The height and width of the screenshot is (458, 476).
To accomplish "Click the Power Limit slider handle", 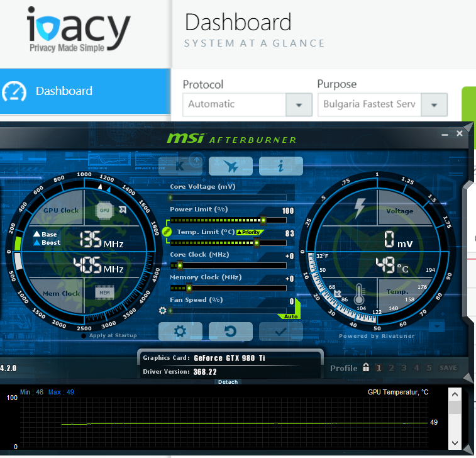I will point(263,220).
